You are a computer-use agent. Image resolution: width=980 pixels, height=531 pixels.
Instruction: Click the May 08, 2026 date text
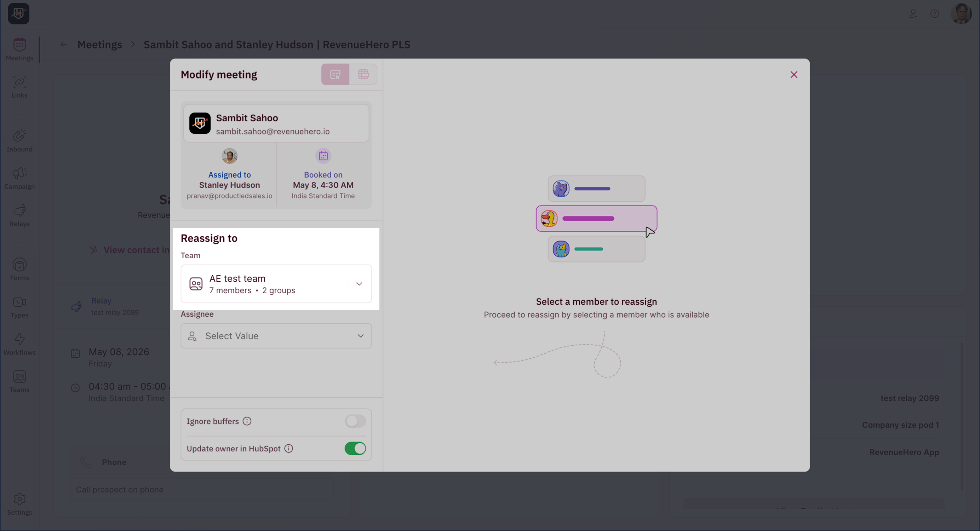(119, 352)
